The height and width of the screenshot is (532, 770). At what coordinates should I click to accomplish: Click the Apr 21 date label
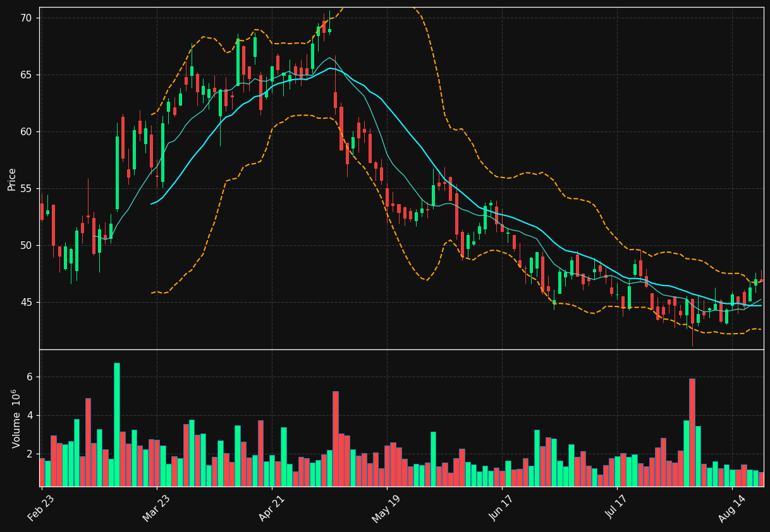point(271,507)
